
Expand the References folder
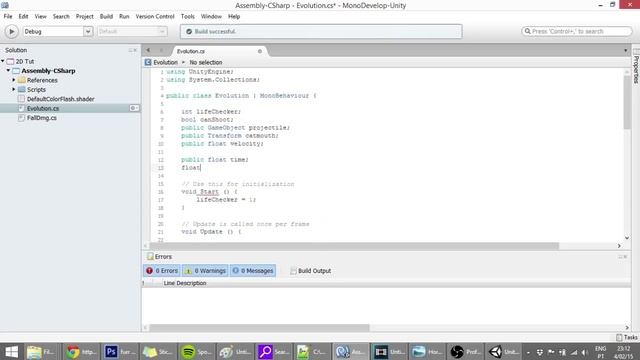coord(13,80)
